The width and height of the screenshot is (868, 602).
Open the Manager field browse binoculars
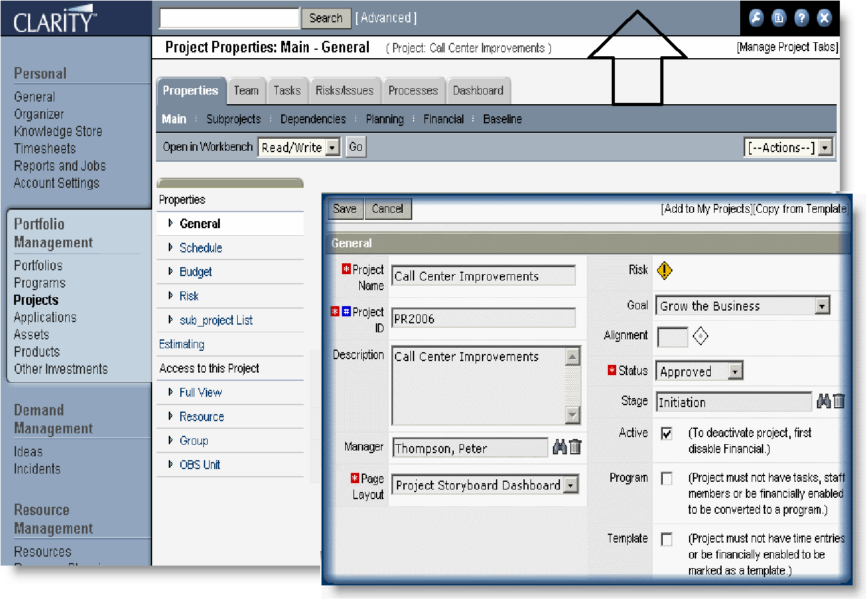559,447
